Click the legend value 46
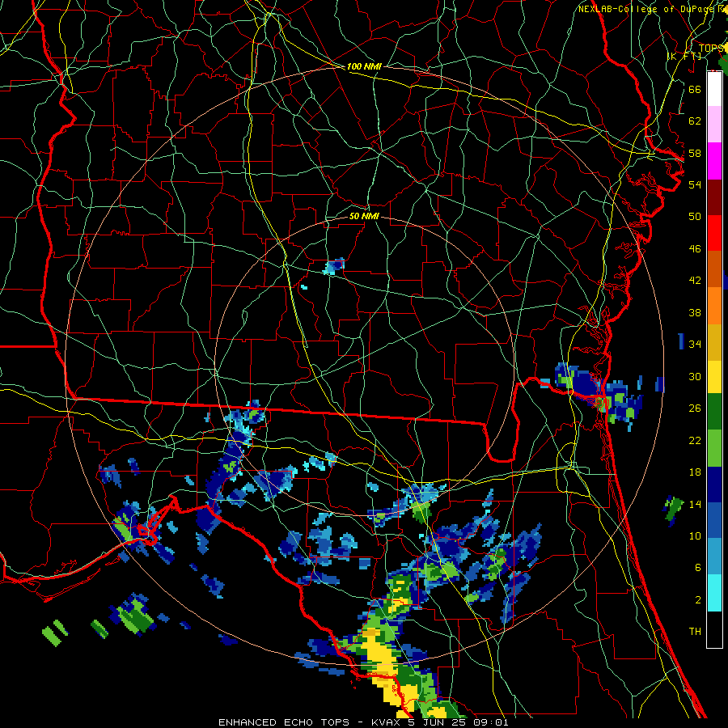The width and height of the screenshot is (728, 728). 695,249
